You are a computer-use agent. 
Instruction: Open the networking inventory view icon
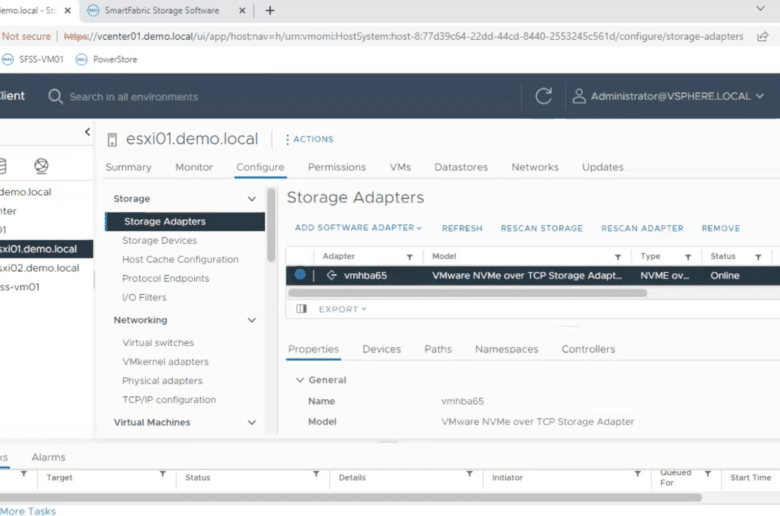[41, 166]
